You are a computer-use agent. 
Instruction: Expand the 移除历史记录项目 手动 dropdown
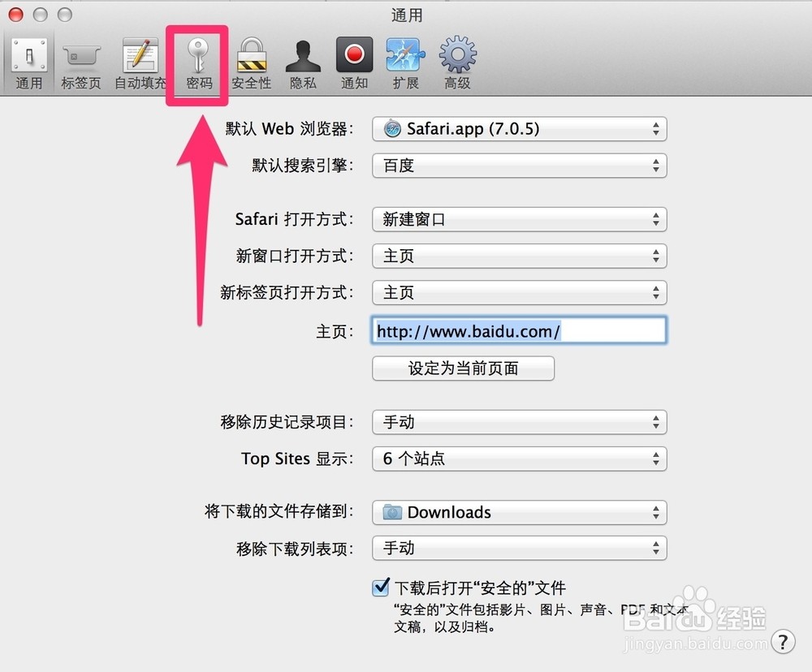coord(520,423)
